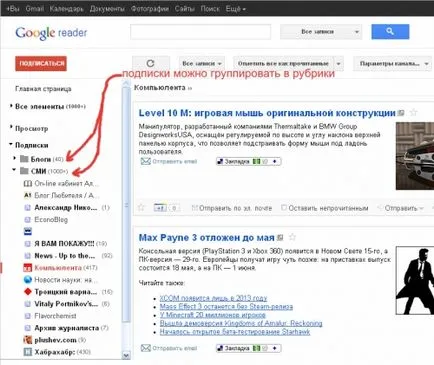Screen dimensions: 434x365
Task: Click the refresh icon button
Action: pos(150,63)
